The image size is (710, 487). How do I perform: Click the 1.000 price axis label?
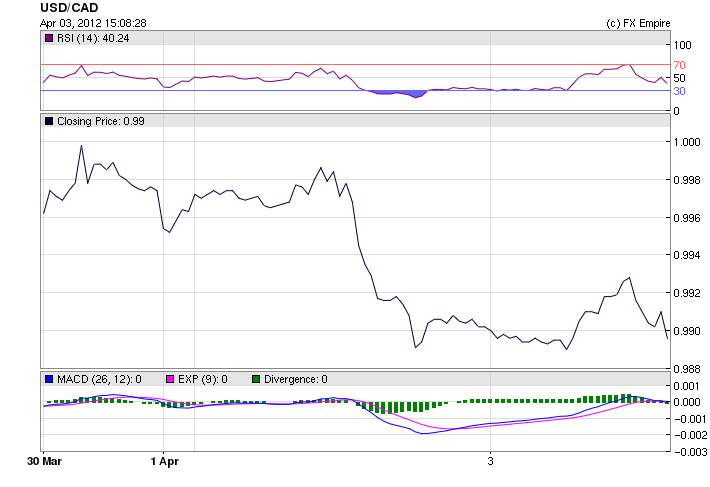pyautogui.click(x=687, y=142)
